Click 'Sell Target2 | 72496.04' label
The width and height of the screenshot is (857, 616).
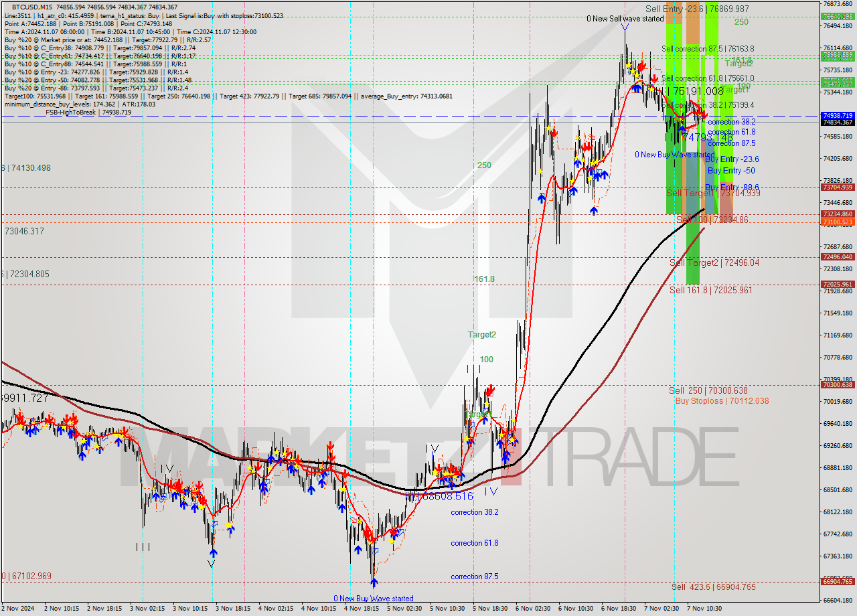coord(714,263)
